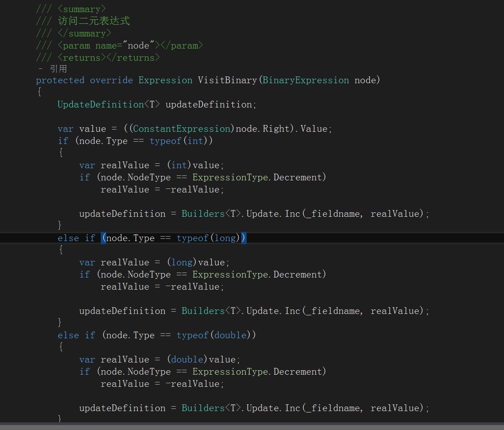Click long inside the highlighted typeof(long)
This screenshot has width=504, height=430.
(225, 238)
